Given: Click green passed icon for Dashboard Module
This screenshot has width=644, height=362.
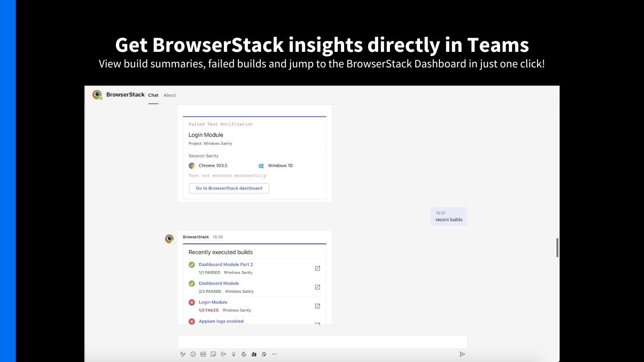Looking at the screenshot, I should click(192, 284).
